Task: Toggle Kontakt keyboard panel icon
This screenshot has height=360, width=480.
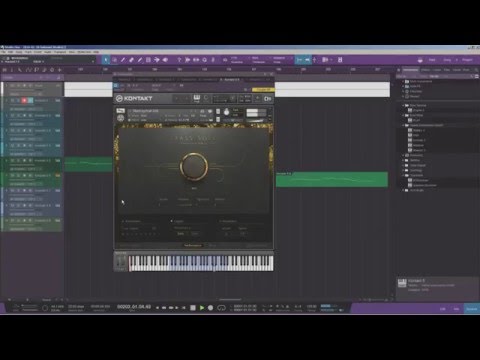Action: 197,98
